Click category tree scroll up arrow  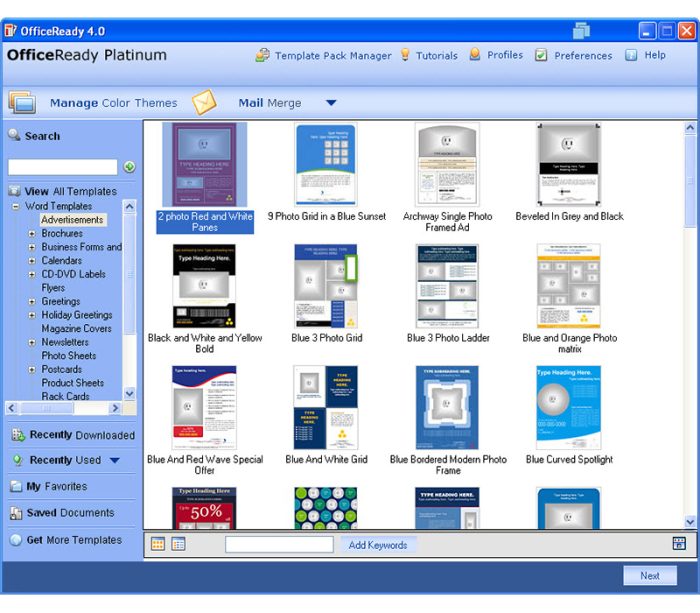tap(129, 206)
